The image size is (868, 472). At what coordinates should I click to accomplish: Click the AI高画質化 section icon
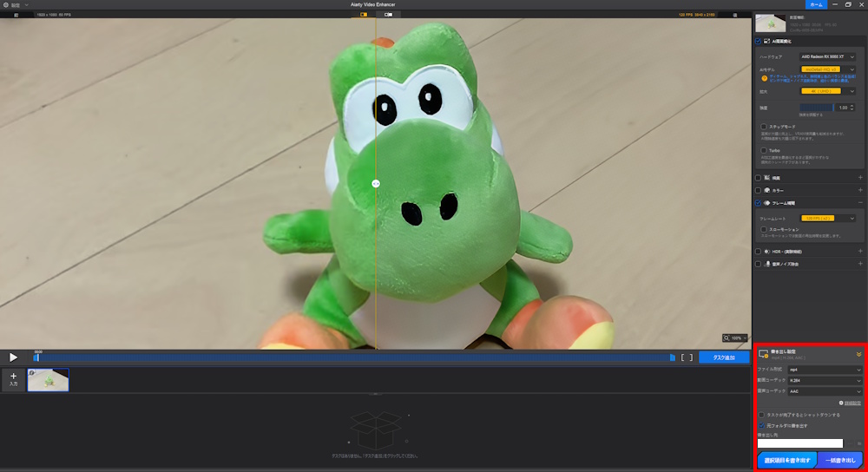[x=766, y=42]
